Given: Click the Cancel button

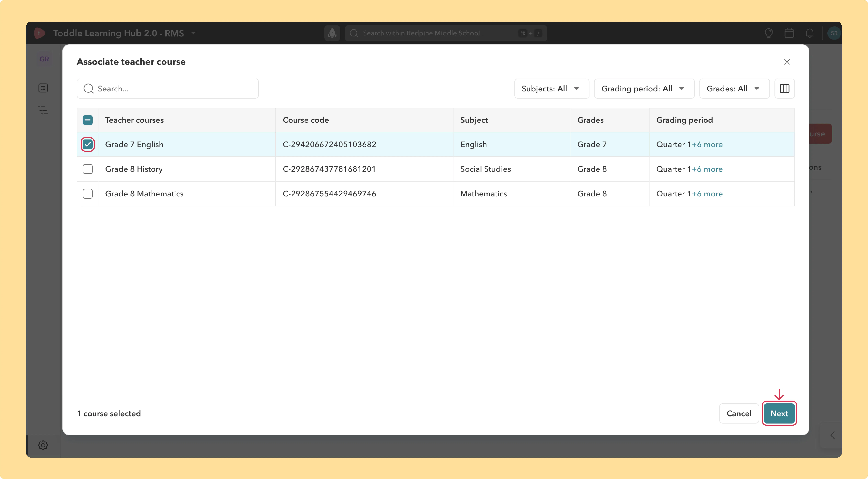Looking at the screenshot, I should [x=739, y=413].
